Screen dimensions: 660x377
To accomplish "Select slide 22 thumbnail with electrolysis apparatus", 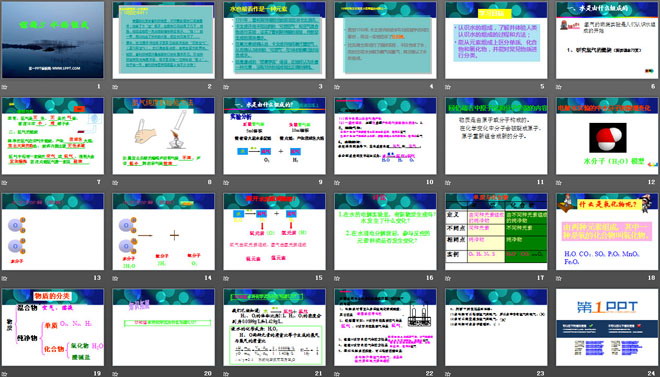I will pos(386,327).
